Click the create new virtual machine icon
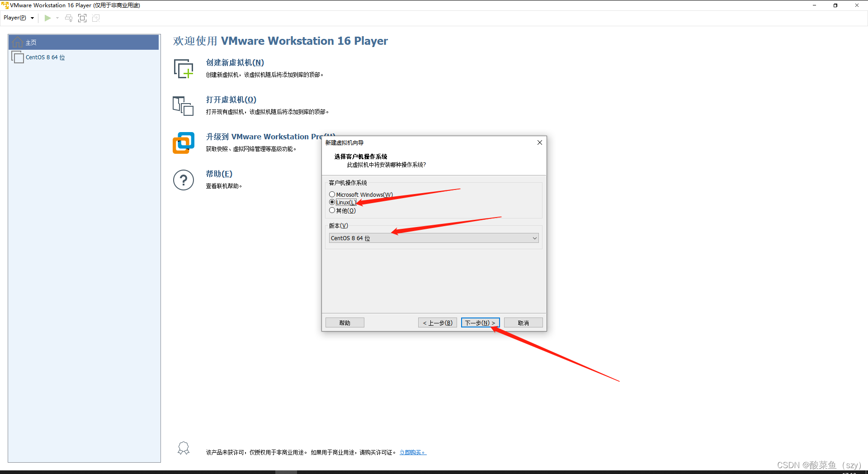 (184, 69)
